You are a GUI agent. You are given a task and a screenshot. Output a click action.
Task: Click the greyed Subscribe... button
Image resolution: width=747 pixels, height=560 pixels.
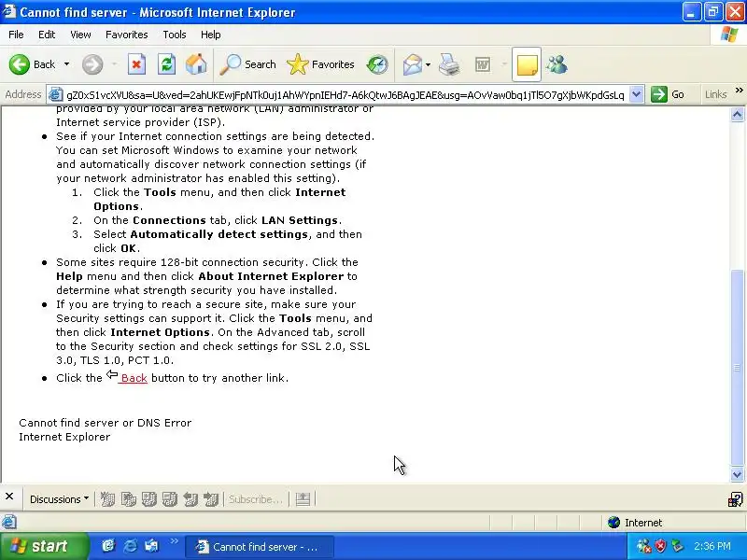[255, 499]
